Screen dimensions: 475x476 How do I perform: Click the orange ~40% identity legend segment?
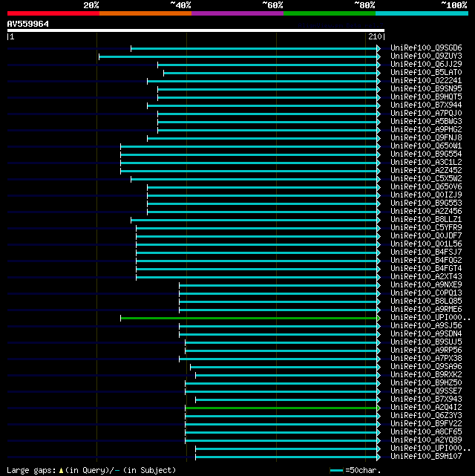(145, 13)
